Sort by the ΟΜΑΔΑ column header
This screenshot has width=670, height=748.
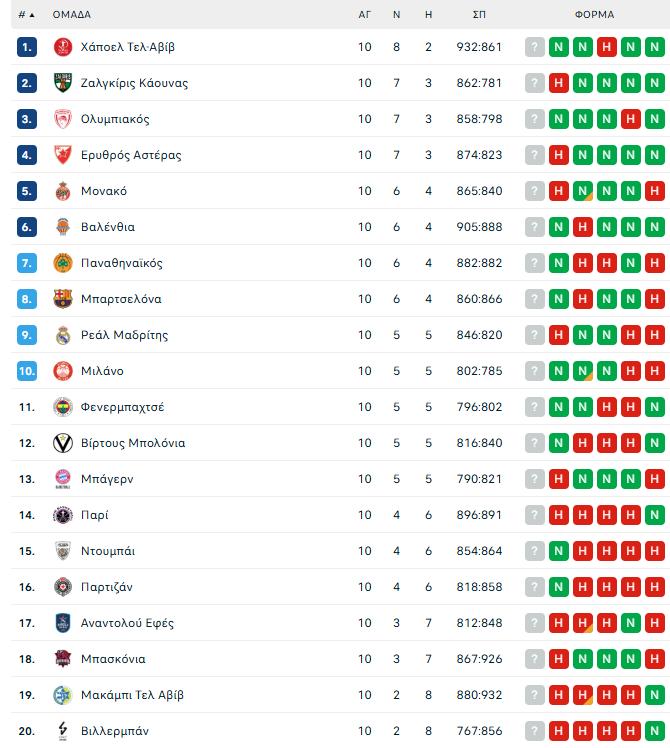tap(72, 15)
